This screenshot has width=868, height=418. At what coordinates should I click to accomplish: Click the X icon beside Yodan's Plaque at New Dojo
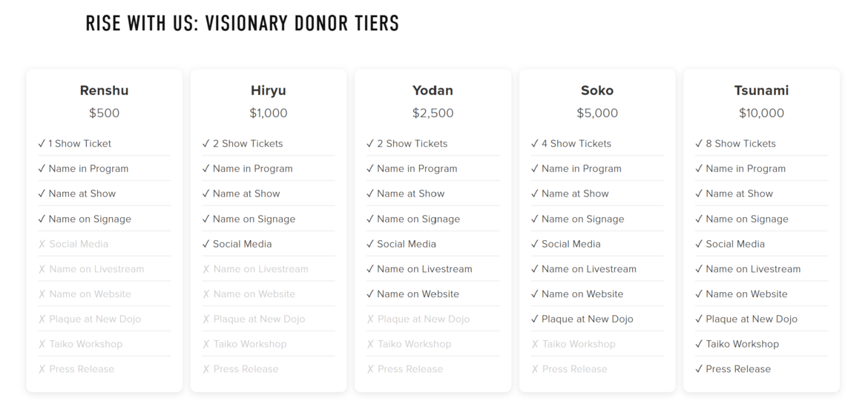(370, 319)
